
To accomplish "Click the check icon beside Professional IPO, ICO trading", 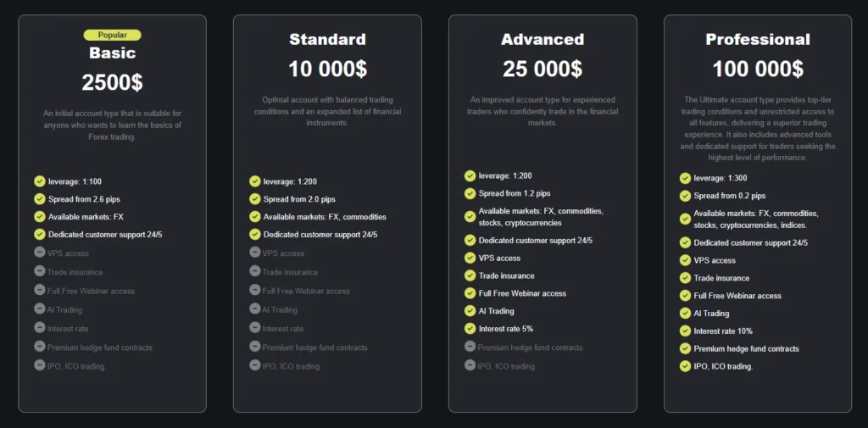I will pos(686,366).
